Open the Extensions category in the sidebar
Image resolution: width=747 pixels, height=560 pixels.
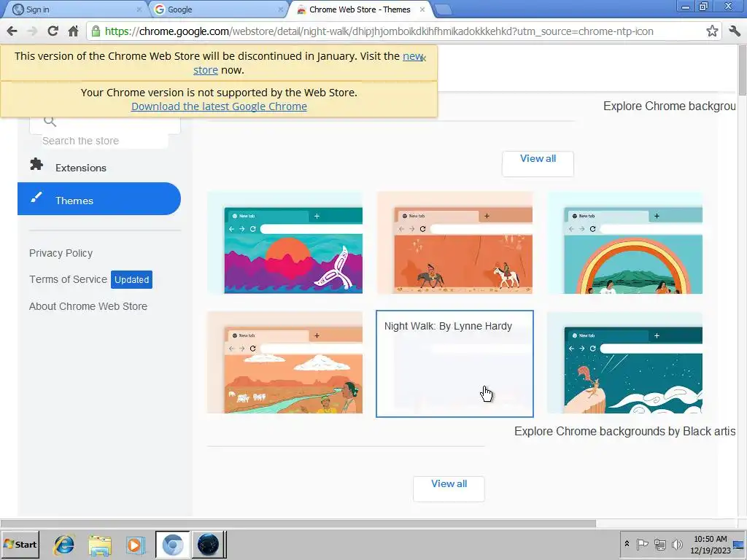click(99, 168)
